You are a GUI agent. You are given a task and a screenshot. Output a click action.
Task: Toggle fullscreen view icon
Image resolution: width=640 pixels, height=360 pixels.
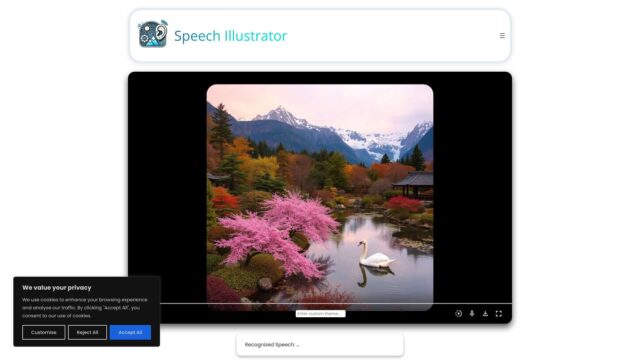tap(499, 313)
